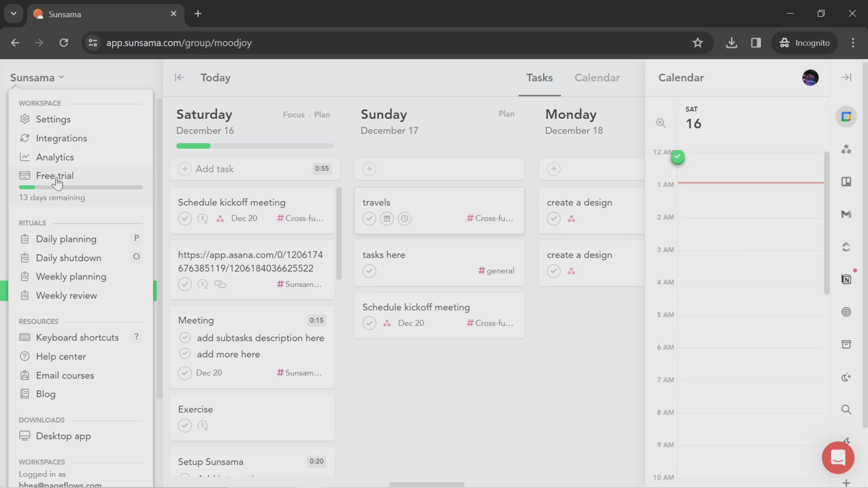The width and height of the screenshot is (868, 488).
Task: Select Tasks tab in main navigation
Action: point(539,77)
